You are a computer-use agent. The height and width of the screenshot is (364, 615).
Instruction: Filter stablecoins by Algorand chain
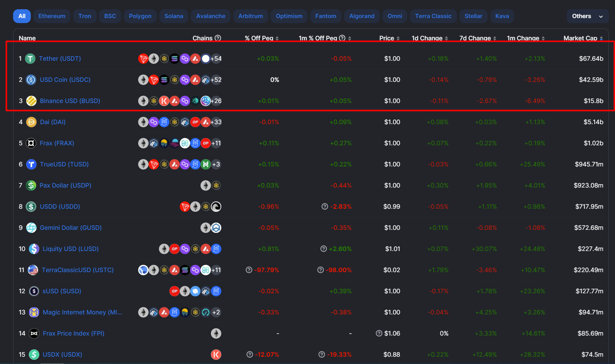pos(362,16)
